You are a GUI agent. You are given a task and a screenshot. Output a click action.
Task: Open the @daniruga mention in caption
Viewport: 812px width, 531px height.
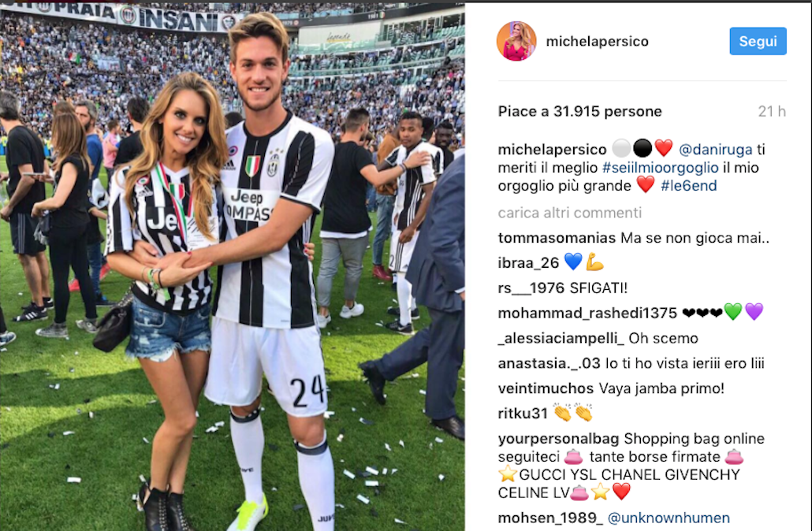point(715,150)
